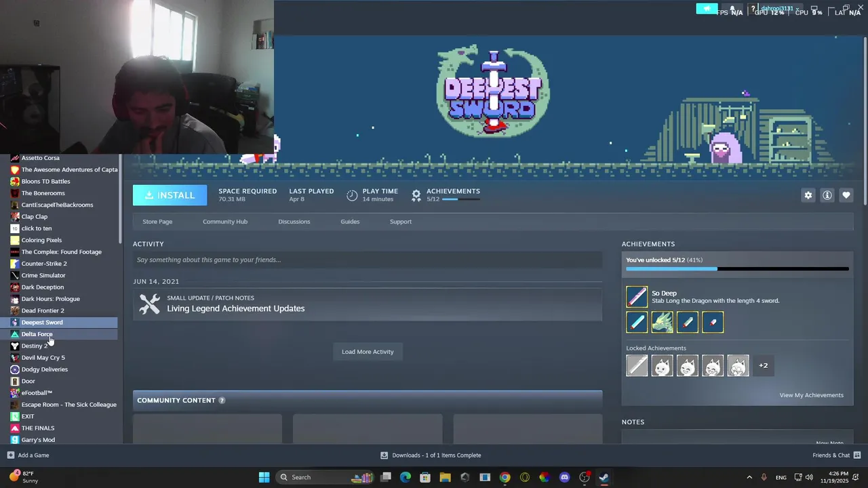Open the Guides tab
Viewport: 868px width, 488px height.
(x=350, y=222)
